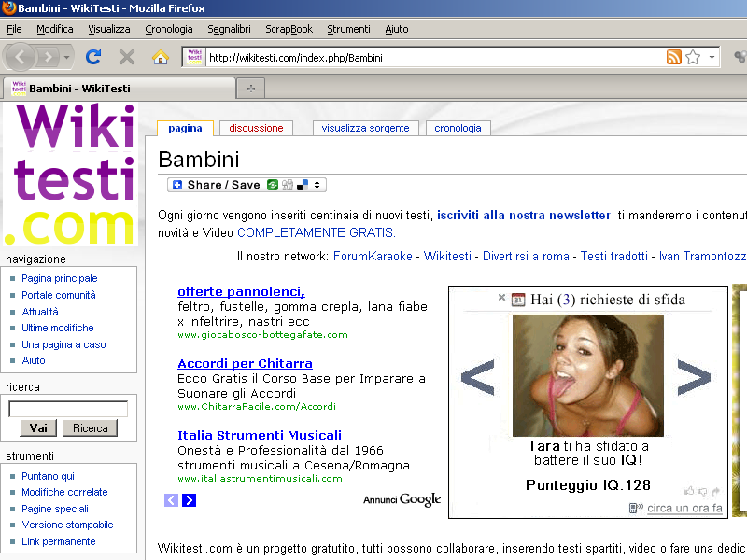Click the Delicious icon in Share bar

tap(303, 185)
